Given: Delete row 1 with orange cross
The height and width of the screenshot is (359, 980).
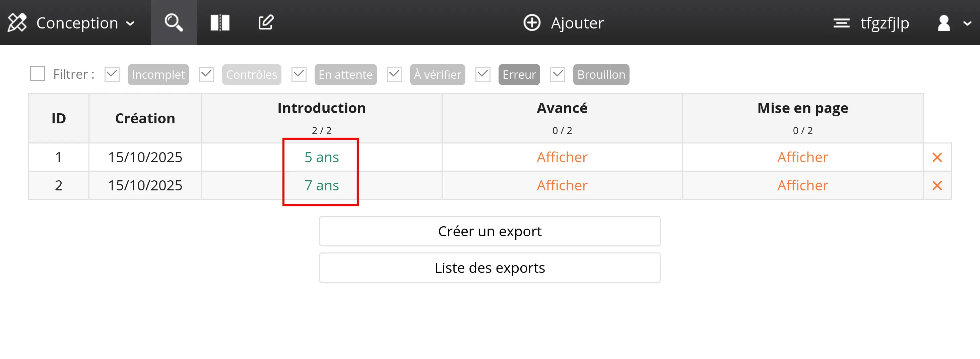Looking at the screenshot, I should pyautogui.click(x=937, y=157).
